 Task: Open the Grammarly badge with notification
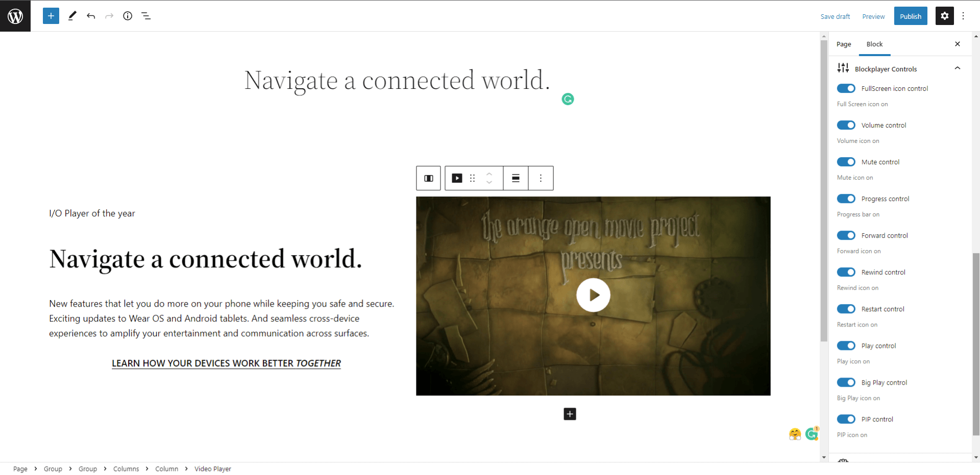pyautogui.click(x=812, y=433)
